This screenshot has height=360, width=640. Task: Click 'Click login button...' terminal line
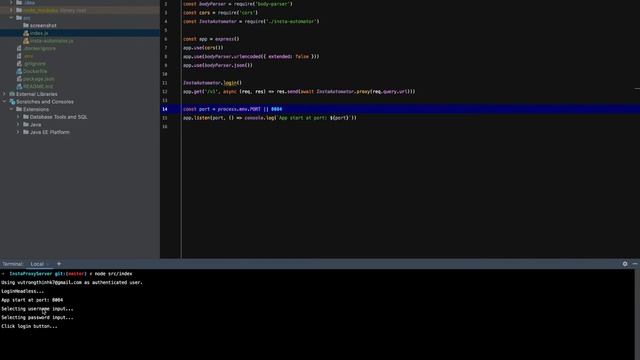[29, 327]
